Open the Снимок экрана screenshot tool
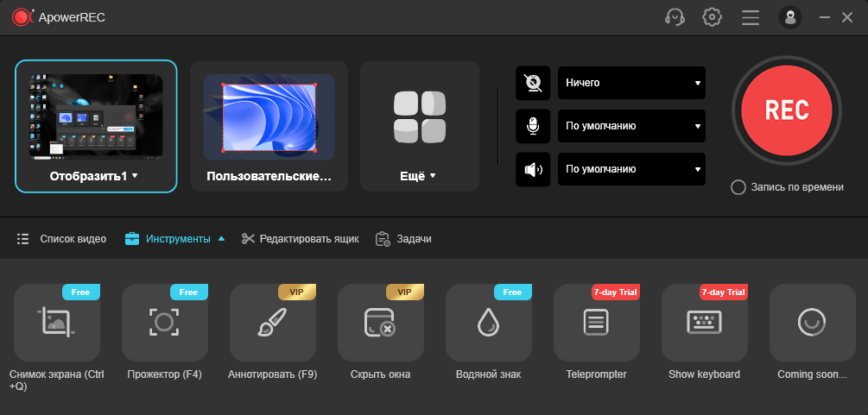The image size is (868, 415). (x=57, y=323)
